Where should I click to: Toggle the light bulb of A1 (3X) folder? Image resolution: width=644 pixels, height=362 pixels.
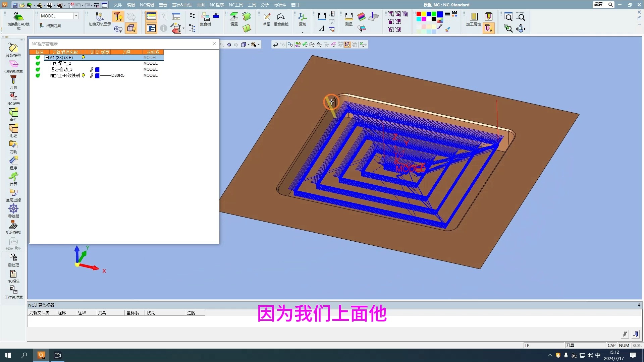coord(84,57)
